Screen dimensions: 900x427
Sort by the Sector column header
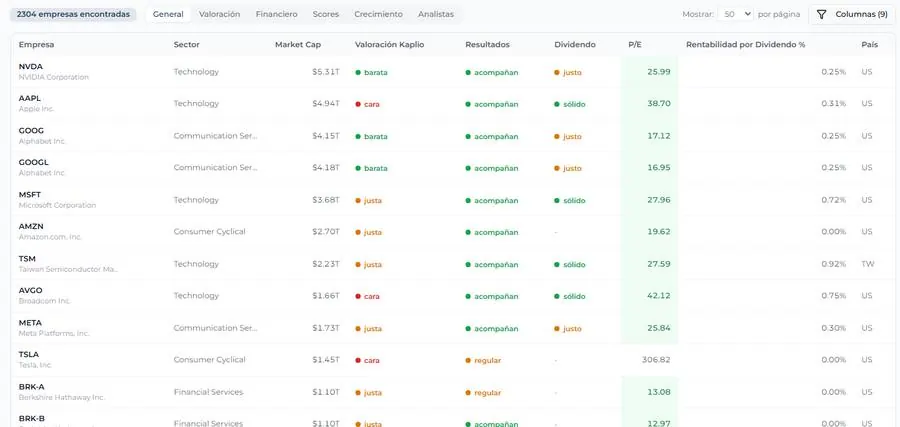tap(187, 44)
